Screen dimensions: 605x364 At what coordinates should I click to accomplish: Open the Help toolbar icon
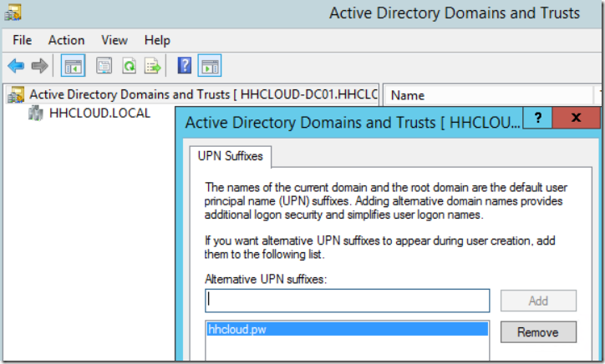[185, 66]
